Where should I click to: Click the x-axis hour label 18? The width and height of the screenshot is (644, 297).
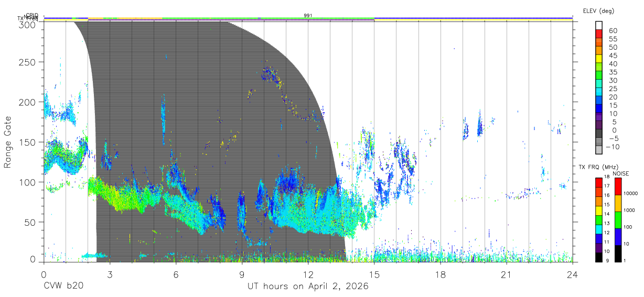441,274
